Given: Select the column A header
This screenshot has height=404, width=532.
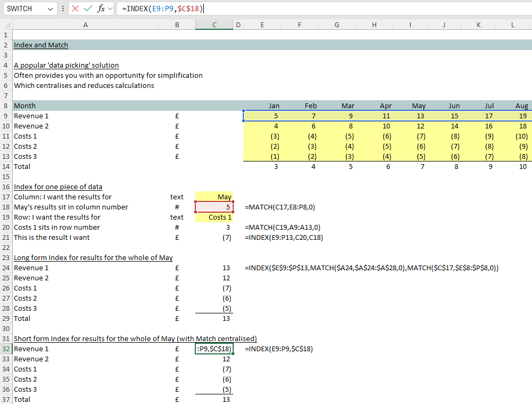Looking at the screenshot, I should point(85,25).
